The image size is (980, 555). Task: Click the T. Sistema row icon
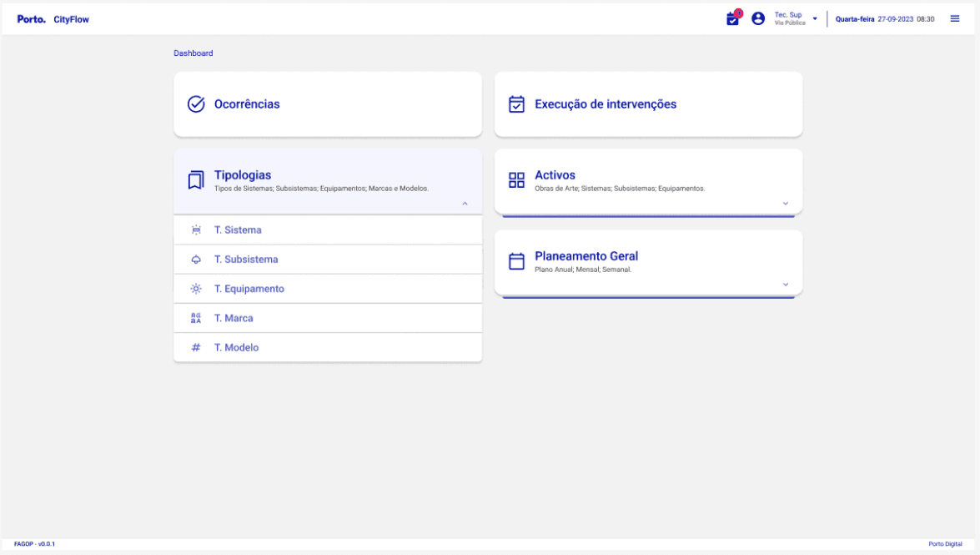point(196,230)
